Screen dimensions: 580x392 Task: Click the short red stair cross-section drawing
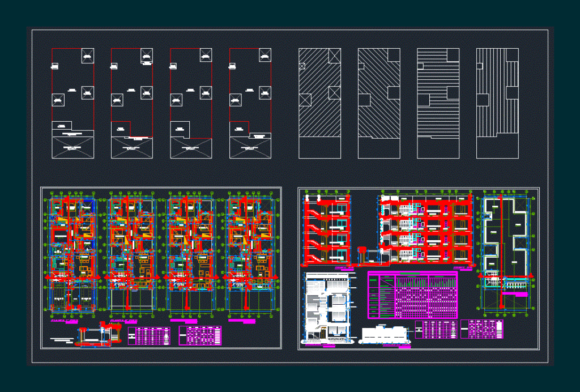click(x=326, y=229)
